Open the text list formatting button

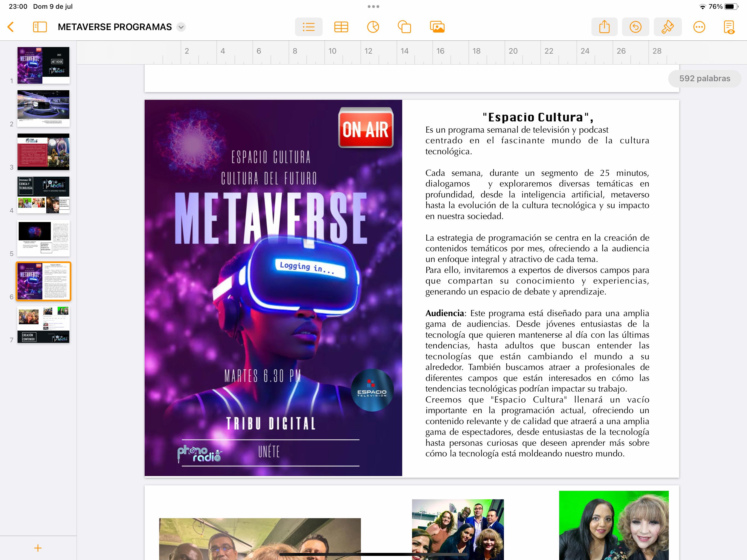[308, 27]
